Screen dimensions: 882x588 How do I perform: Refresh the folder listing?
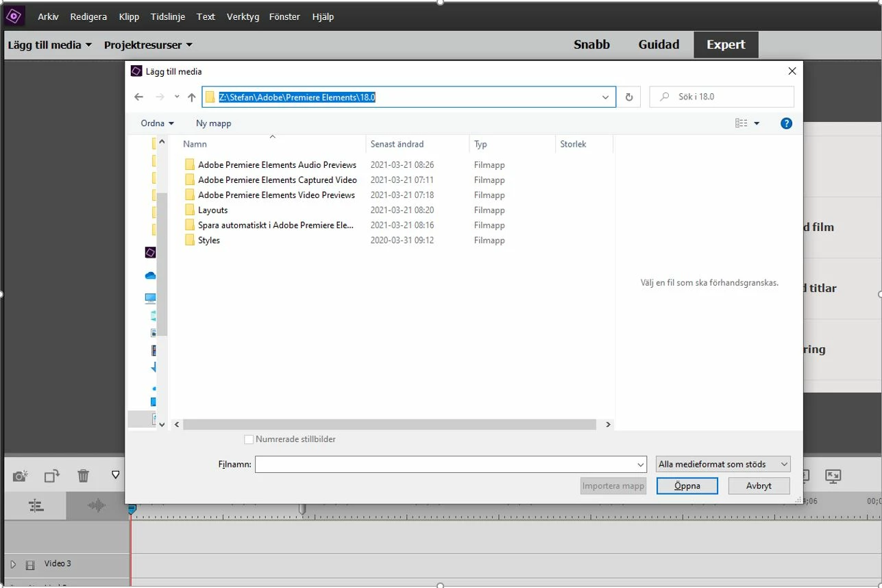coord(629,97)
